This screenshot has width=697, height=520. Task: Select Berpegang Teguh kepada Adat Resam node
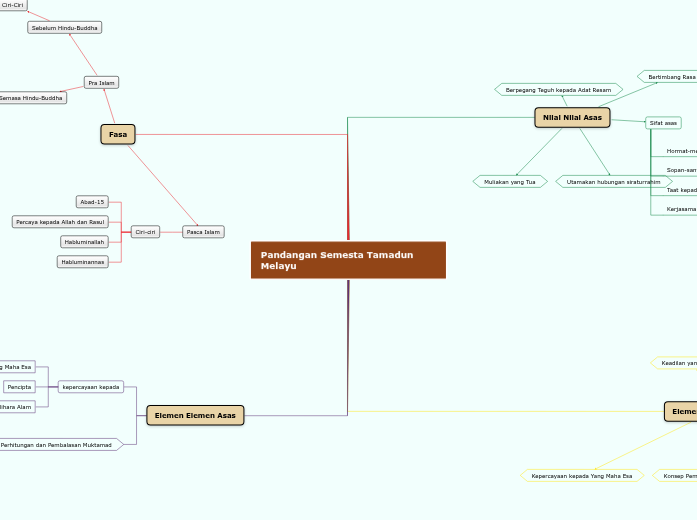558,90
